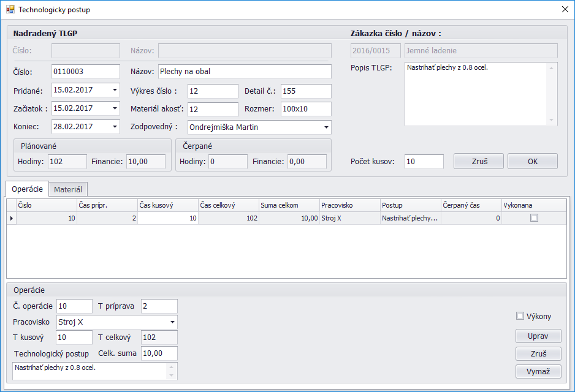Open the Pracovisko combo box
The image size is (575, 392).
172,322
